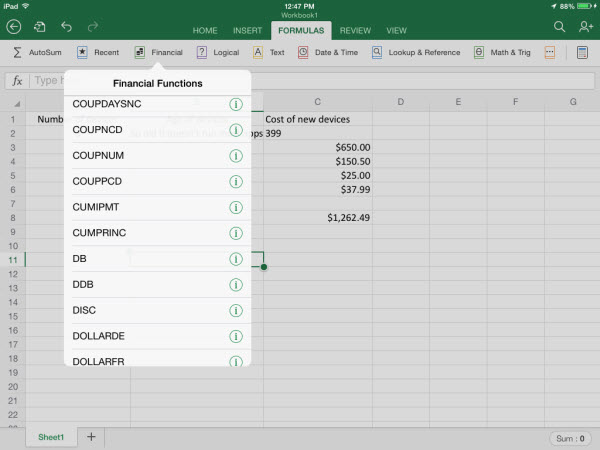Show info for DDB function

pyautogui.click(x=236, y=284)
